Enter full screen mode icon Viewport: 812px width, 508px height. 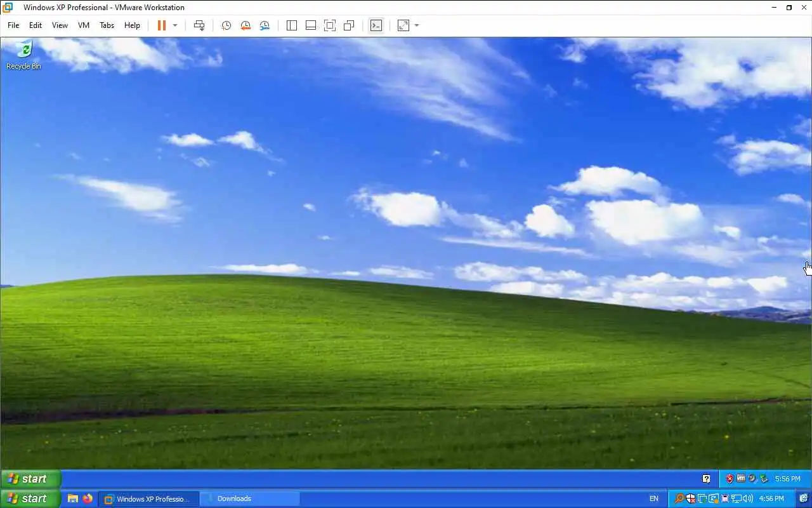coord(330,25)
